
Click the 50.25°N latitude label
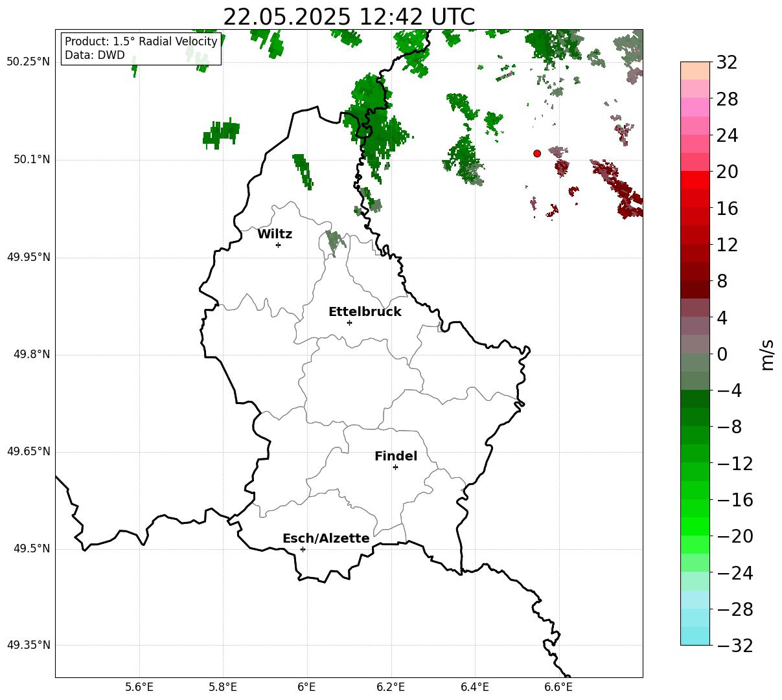29,62
